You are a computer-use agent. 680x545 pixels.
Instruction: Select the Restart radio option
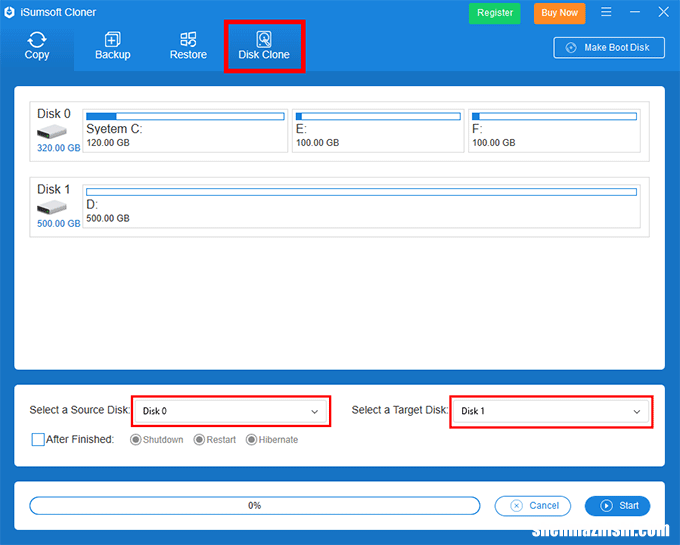[215, 440]
